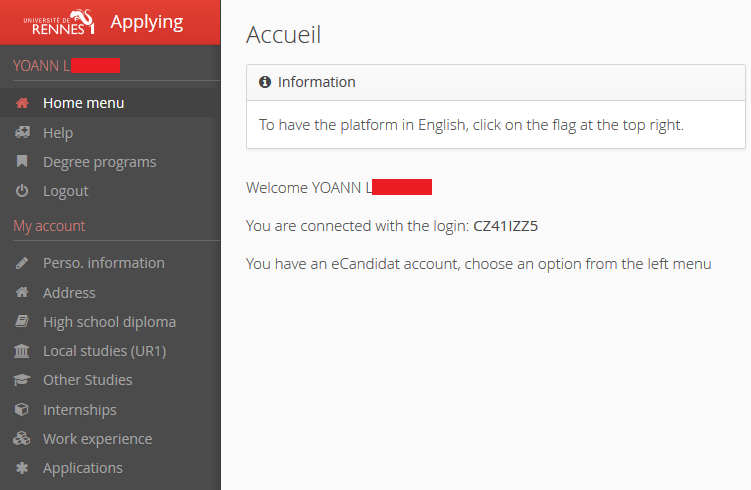Click the Université de Rennes logo

click(x=59, y=22)
